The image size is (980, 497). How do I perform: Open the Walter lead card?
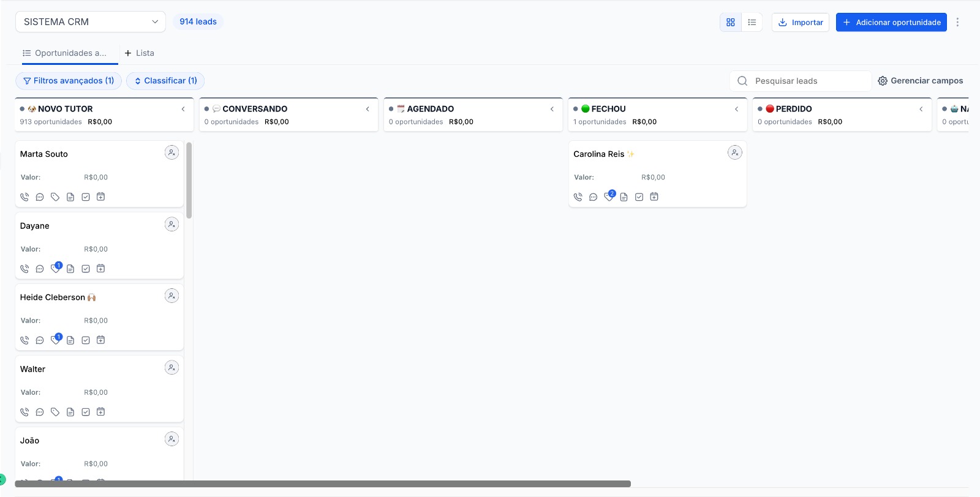(x=99, y=389)
